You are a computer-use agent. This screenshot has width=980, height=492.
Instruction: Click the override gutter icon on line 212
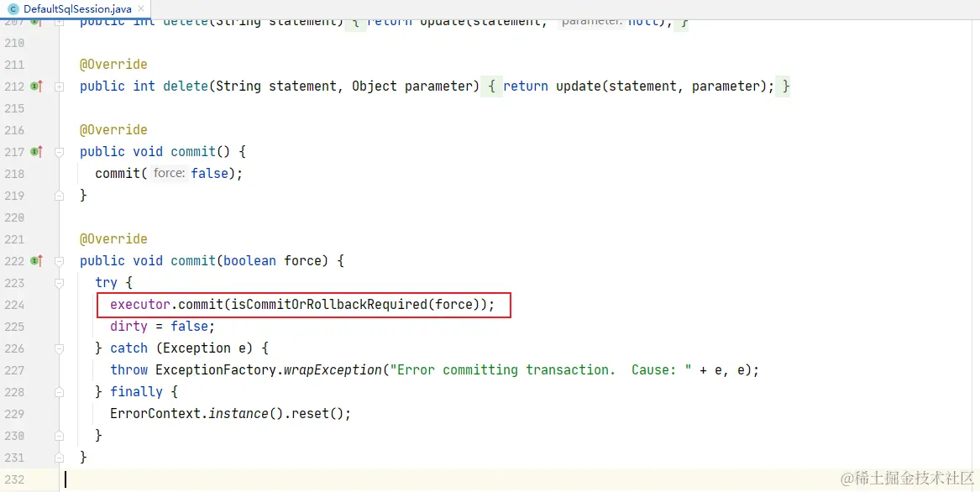[37, 86]
